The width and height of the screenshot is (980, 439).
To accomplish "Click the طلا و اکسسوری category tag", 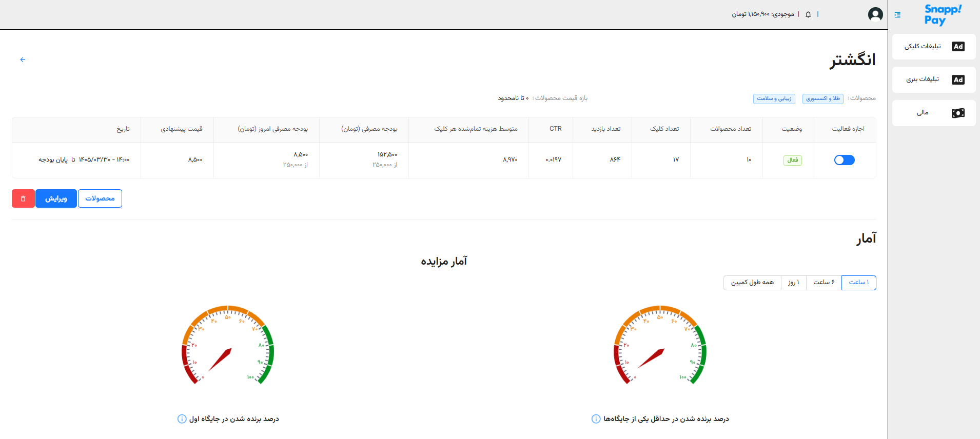I will [822, 98].
